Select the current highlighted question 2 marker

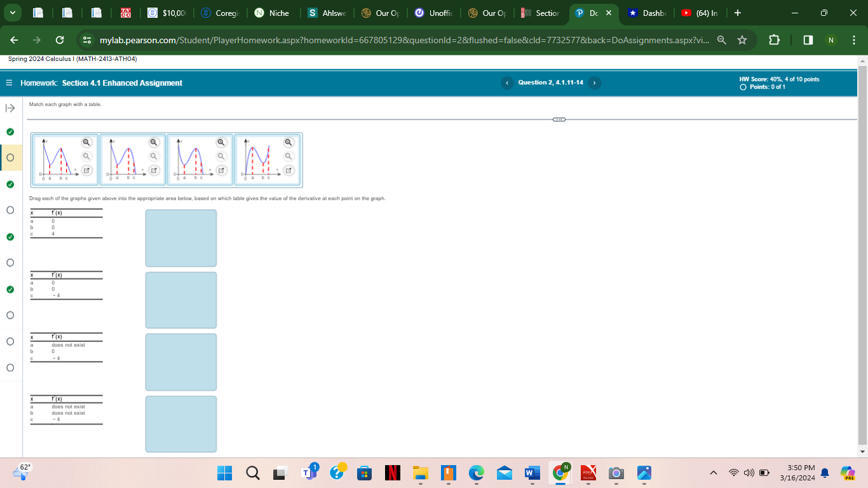click(x=10, y=157)
